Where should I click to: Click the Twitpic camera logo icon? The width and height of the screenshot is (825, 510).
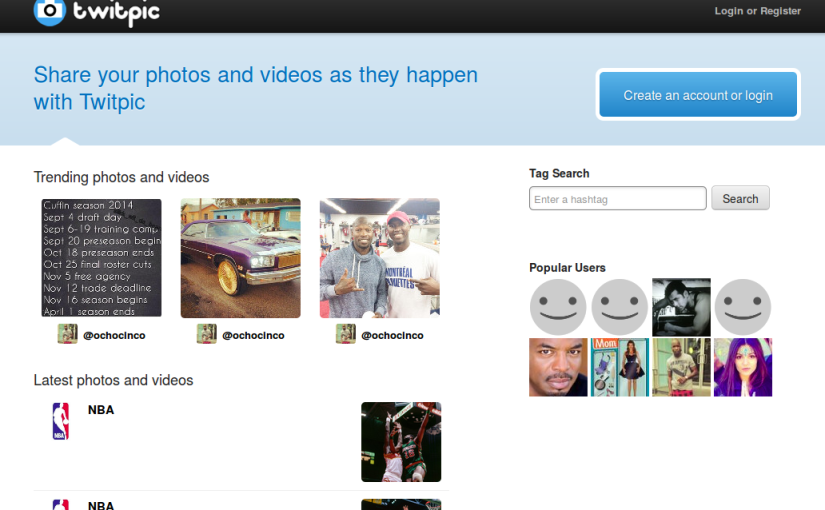[49, 12]
